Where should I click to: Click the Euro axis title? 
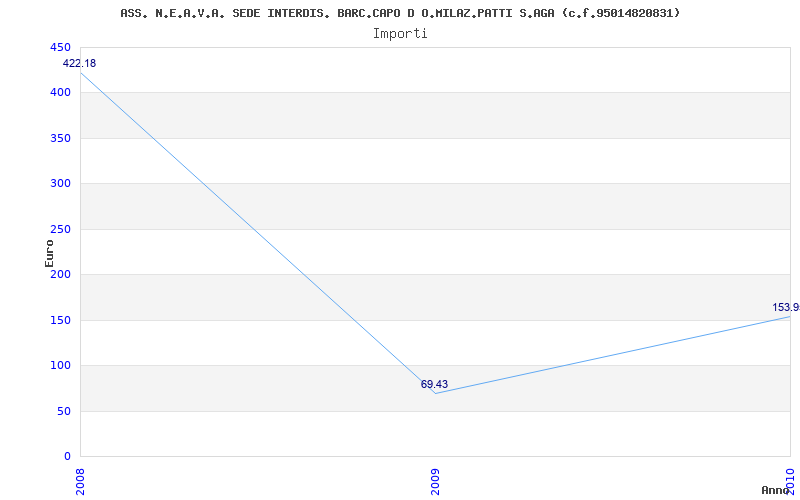(x=49, y=253)
